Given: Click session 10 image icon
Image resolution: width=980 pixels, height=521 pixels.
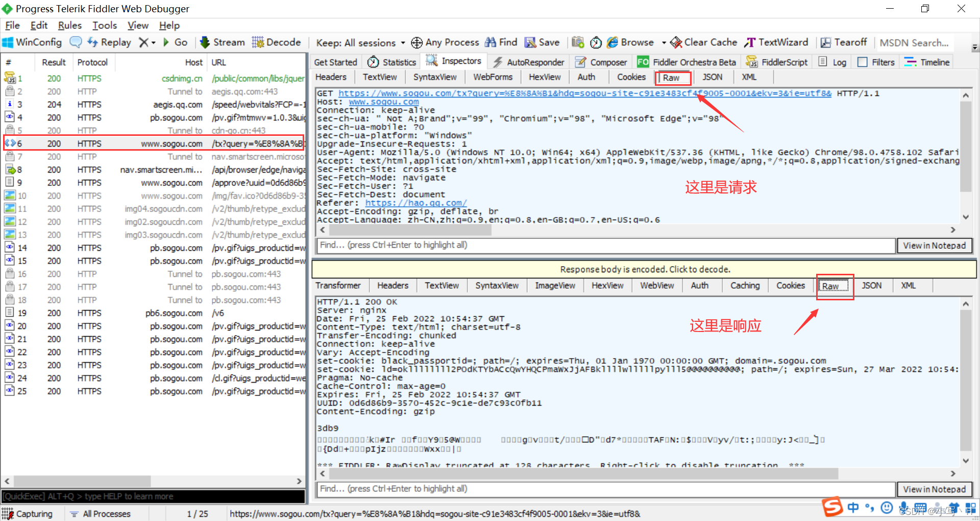Looking at the screenshot, I should point(10,195).
